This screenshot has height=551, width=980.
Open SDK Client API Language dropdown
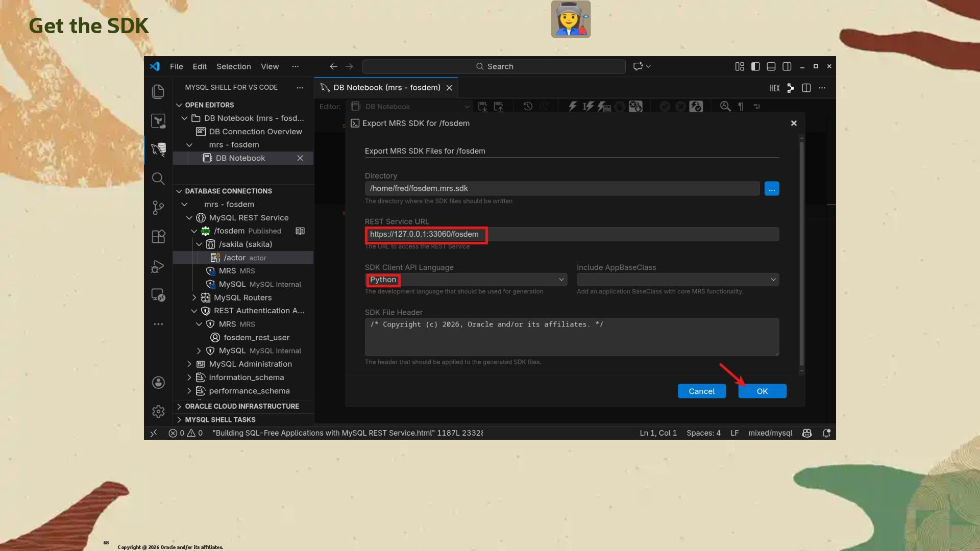(x=466, y=280)
